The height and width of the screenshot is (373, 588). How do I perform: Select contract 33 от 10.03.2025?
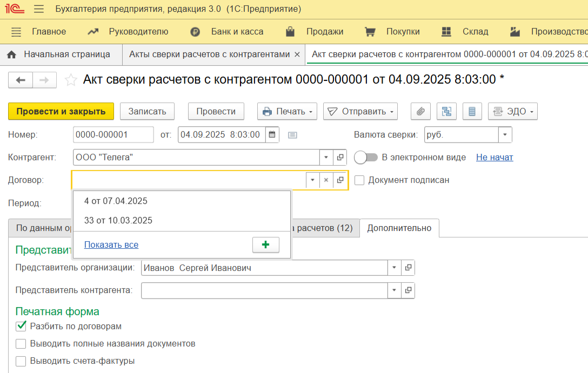(x=118, y=220)
